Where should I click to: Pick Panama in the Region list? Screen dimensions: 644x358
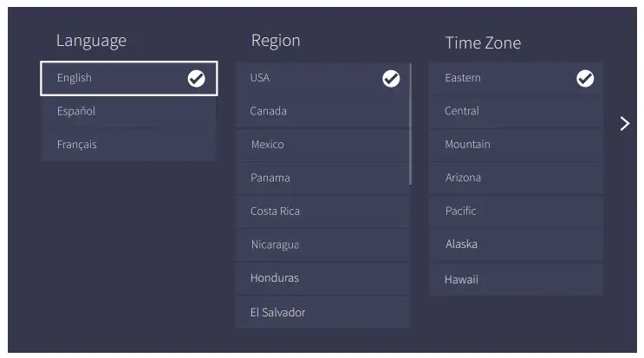322,178
